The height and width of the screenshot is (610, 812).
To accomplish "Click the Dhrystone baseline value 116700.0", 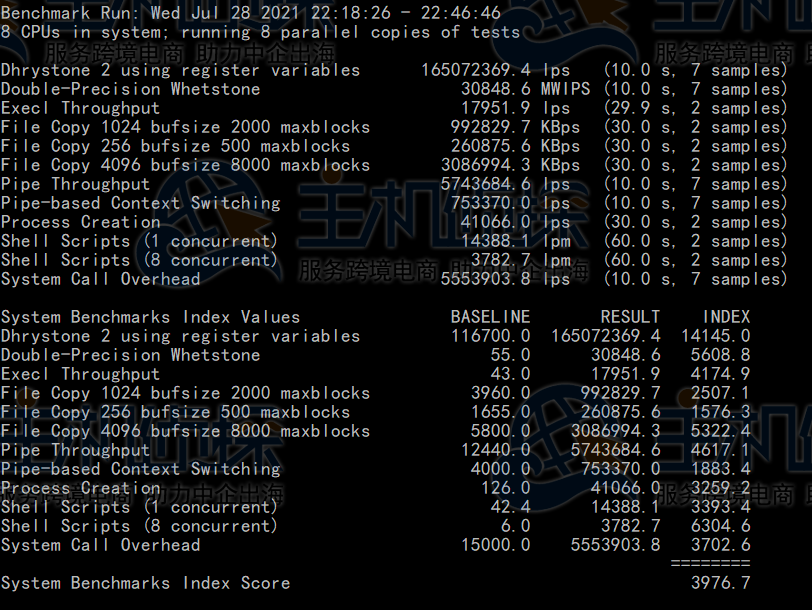I will pyautogui.click(x=490, y=336).
